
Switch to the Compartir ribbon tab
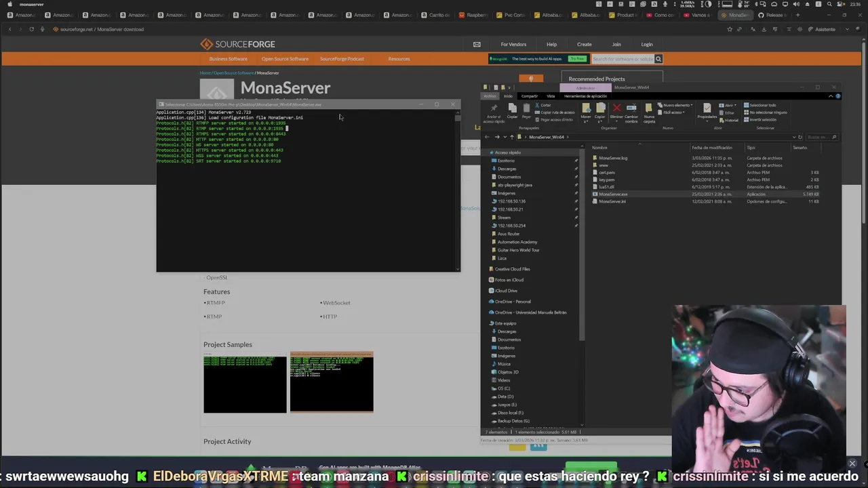point(530,96)
